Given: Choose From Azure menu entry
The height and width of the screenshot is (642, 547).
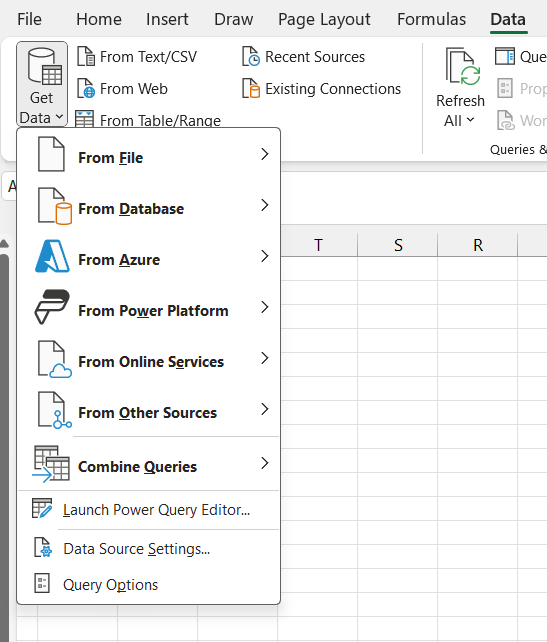Looking at the screenshot, I should [x=149, y=257].
